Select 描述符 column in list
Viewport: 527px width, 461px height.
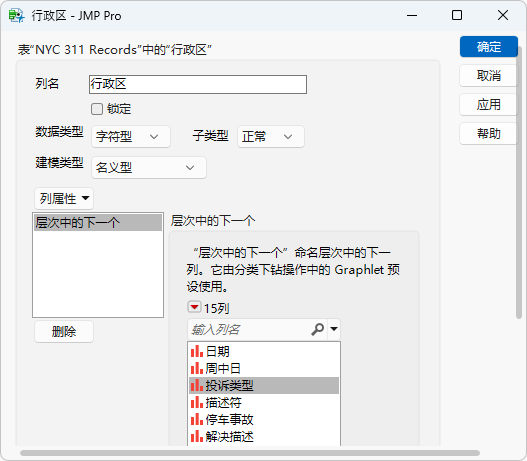click(x=264, y=402)
